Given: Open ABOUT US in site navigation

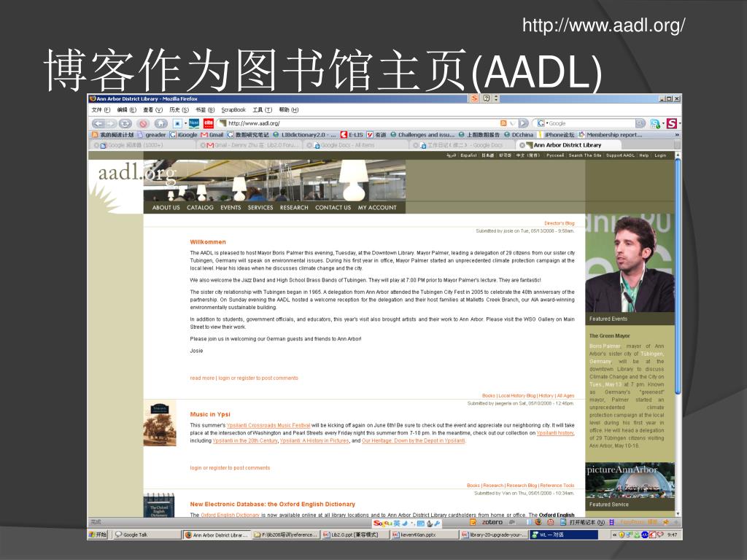Looking at the screenshot, I should pos(166,208).
